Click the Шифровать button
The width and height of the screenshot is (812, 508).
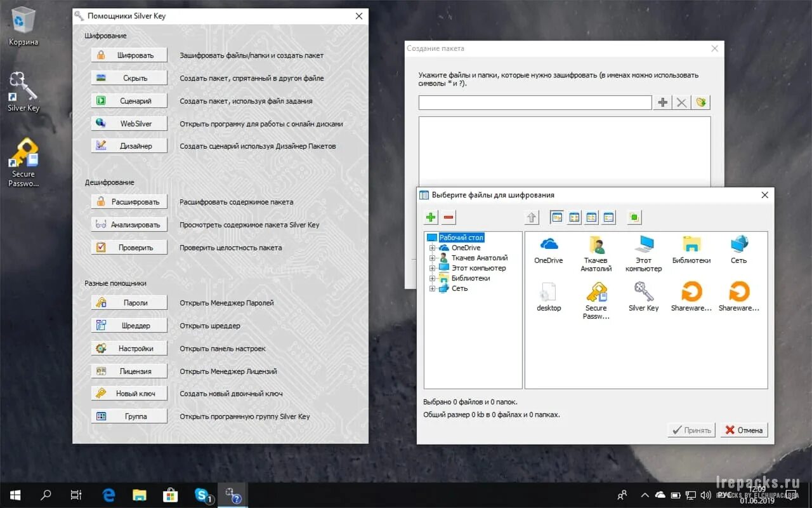click(x=129, y=55)
